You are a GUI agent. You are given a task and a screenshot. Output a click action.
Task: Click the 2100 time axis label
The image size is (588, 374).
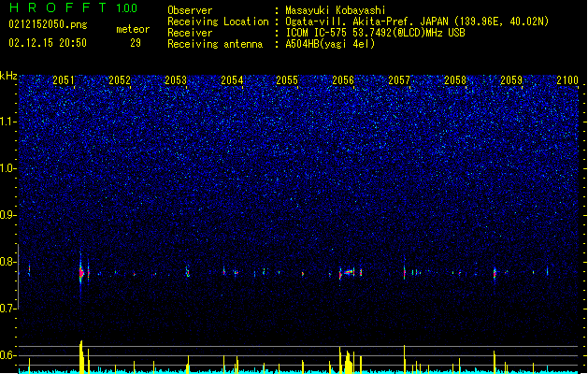[567, 79]
